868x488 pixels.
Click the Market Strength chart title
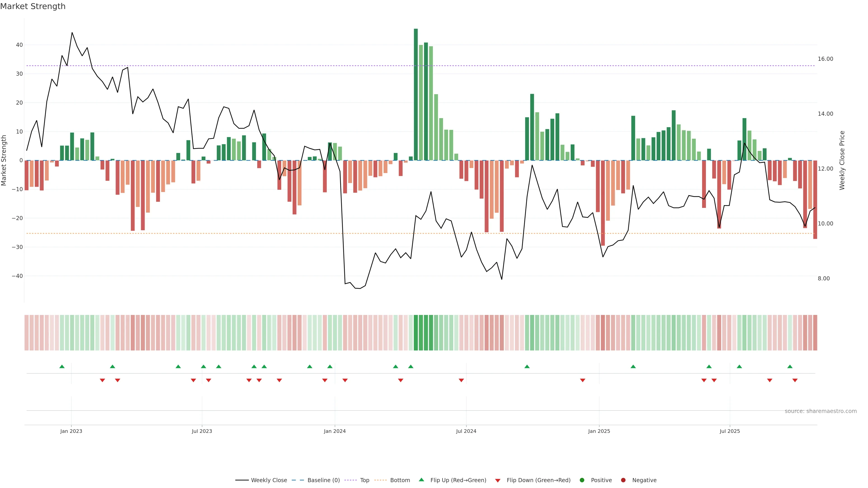[33, 6]
